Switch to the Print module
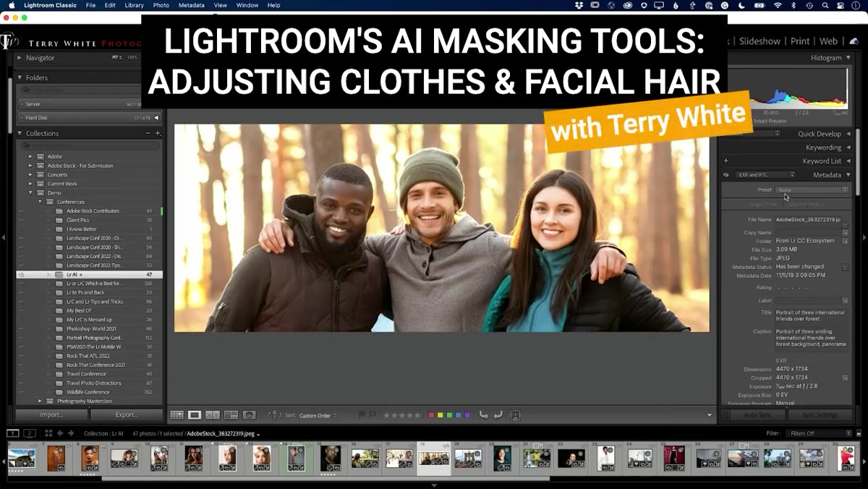 [x=800, y=41]
